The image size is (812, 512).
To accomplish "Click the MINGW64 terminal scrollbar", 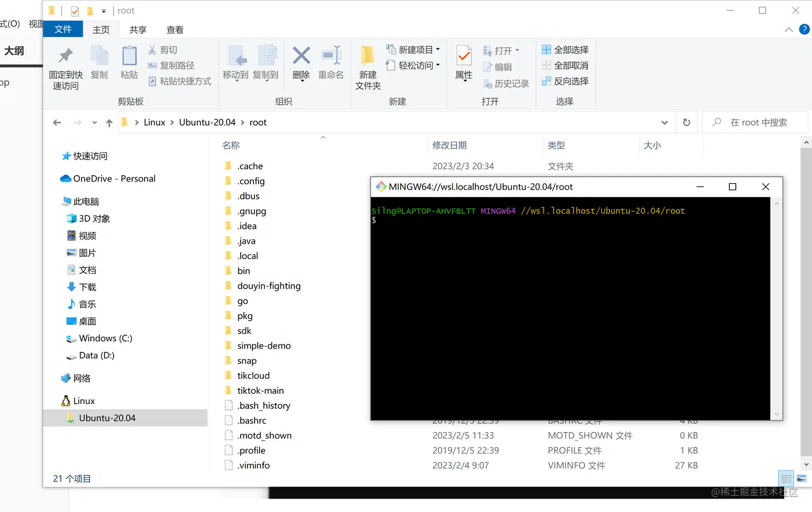I will click(776, 308).
